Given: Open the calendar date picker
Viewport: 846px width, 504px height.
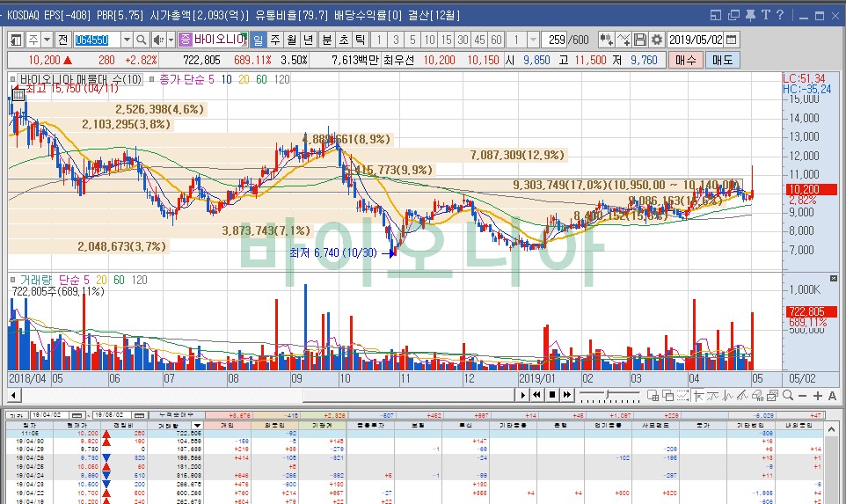Looking at the screenshot, I should (731, 40).
